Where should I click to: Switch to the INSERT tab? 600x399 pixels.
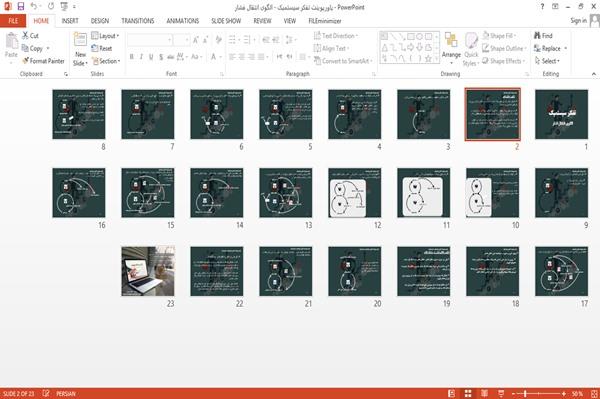coord(70,21)
